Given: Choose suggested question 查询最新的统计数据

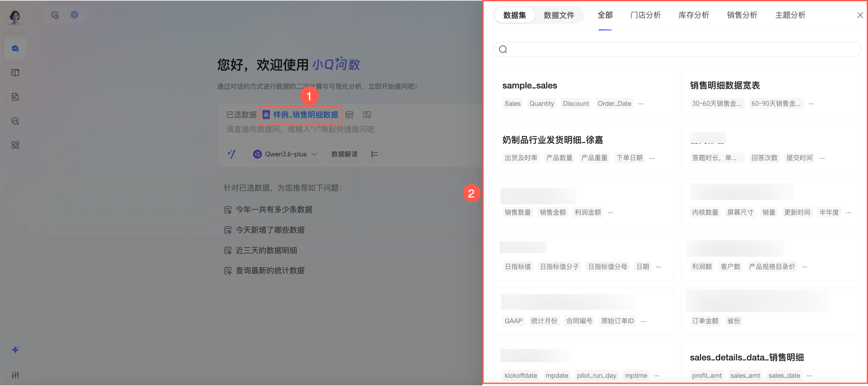Looking at the screenshot, I should (x=270, y=271).
